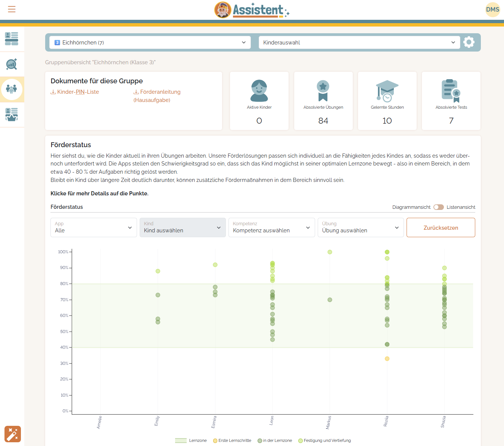This screenshot has width=504, height=446.
Task: Click the Zurücksetzen button
Action: pos(441,227)
